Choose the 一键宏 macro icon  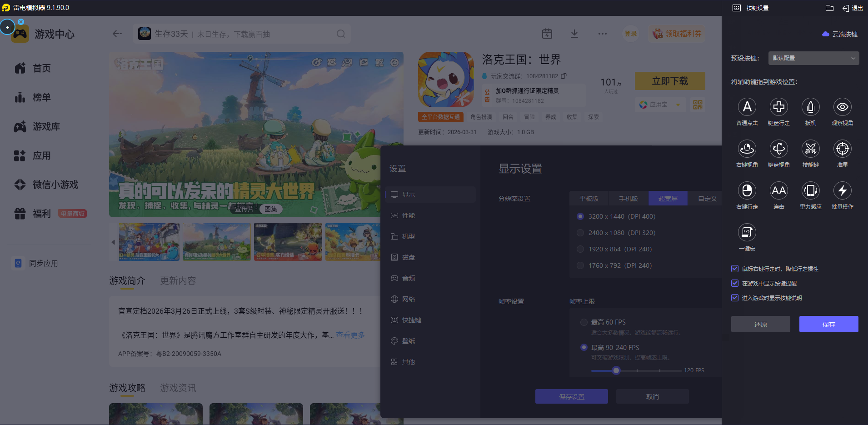pos(747,232)
